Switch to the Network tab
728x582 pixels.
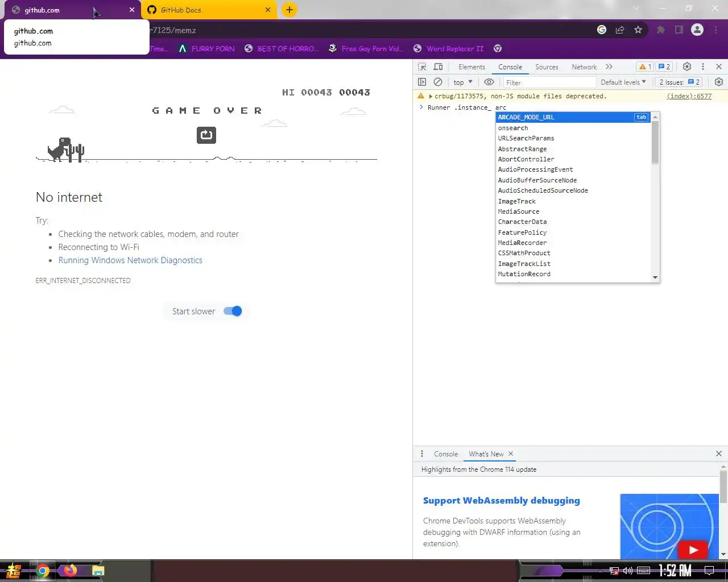(x=584, y=66)
